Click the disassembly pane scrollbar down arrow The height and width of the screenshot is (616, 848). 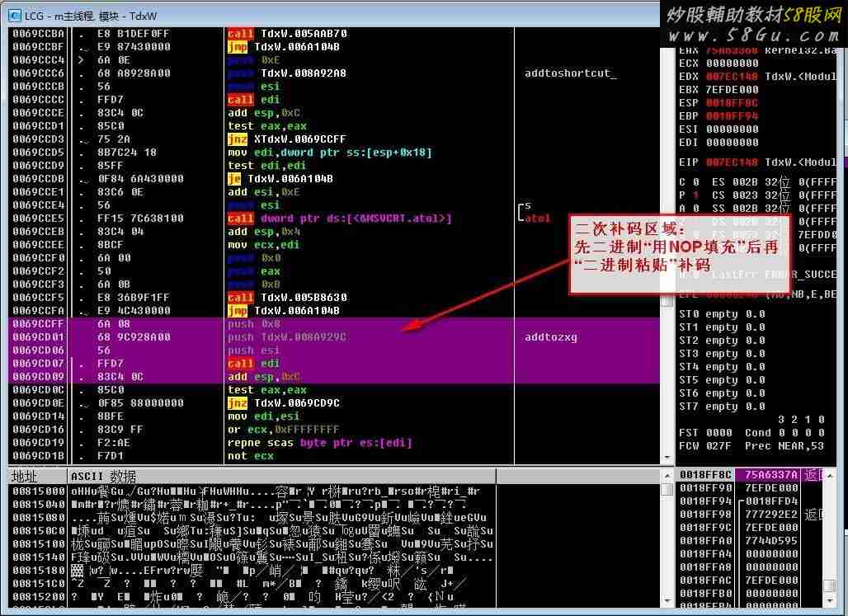click(667, 458)
